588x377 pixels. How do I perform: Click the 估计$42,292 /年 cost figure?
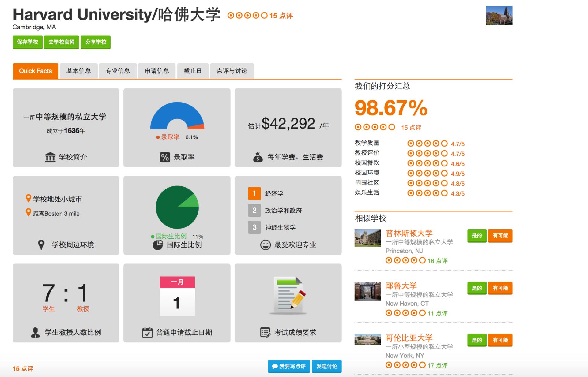[288, 124]
